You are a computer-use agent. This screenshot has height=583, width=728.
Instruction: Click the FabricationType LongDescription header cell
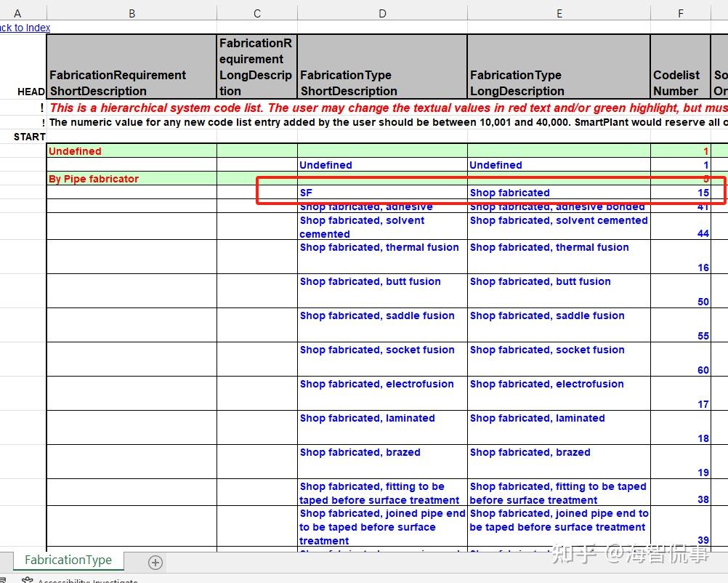pyautogui.click(x=559, y=83)
